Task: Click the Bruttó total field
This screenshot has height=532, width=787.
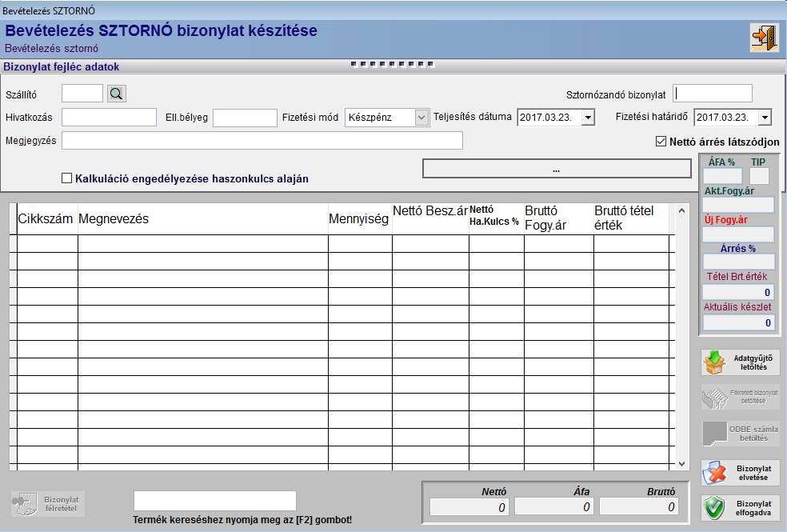Action: (639, 507)
